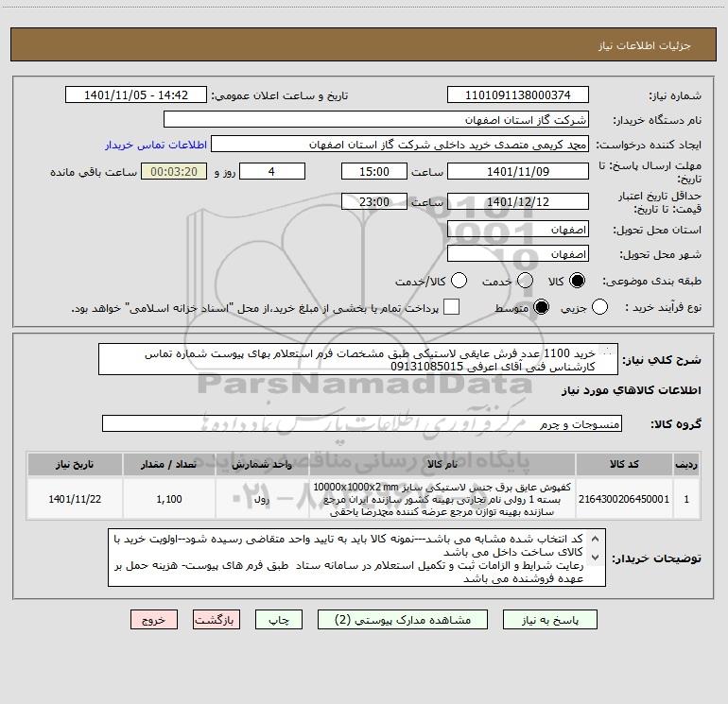Click the بازگشت back button

[x=217, y=620]
